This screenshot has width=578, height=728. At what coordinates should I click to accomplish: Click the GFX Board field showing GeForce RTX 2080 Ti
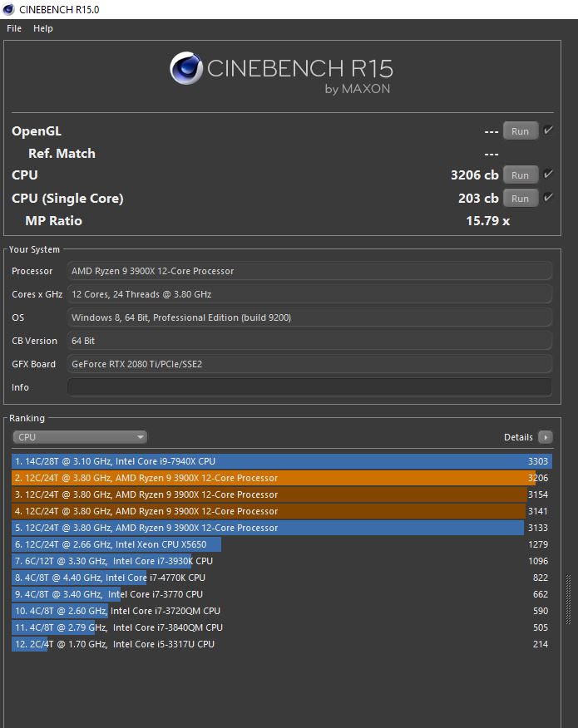pos(309,363)
